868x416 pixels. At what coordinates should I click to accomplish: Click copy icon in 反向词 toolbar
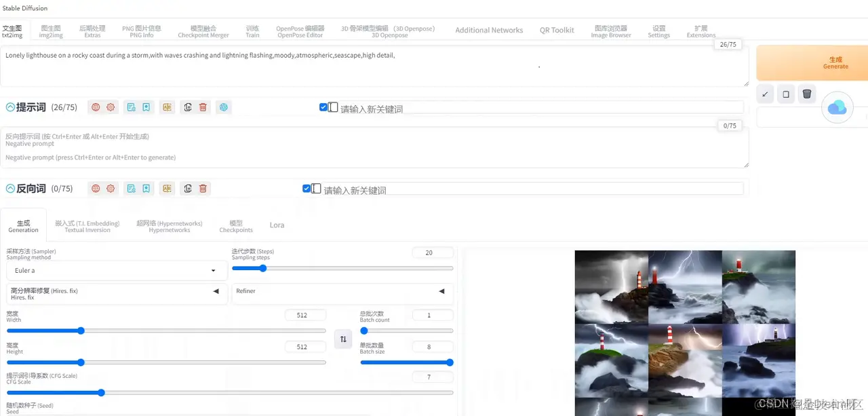(x=188, y=189)
